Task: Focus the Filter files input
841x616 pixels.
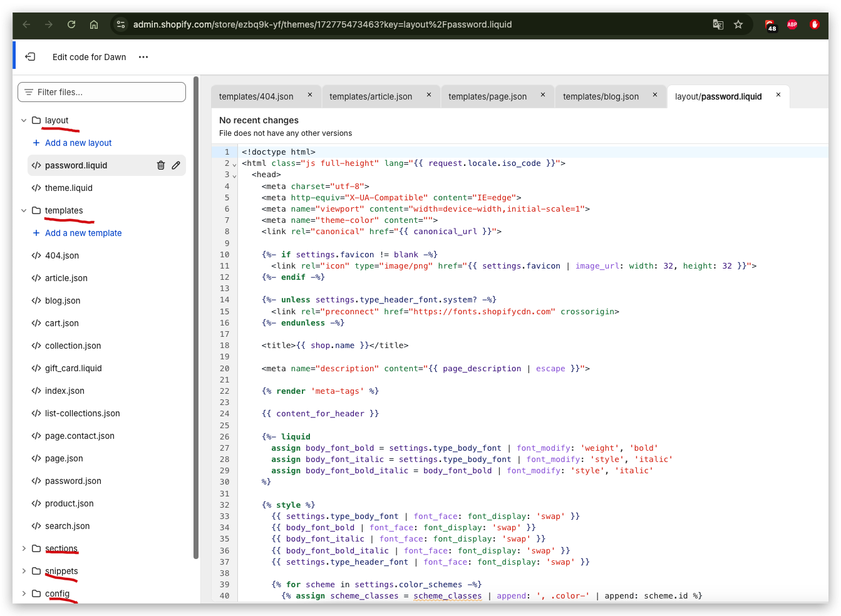Action: 101,92
